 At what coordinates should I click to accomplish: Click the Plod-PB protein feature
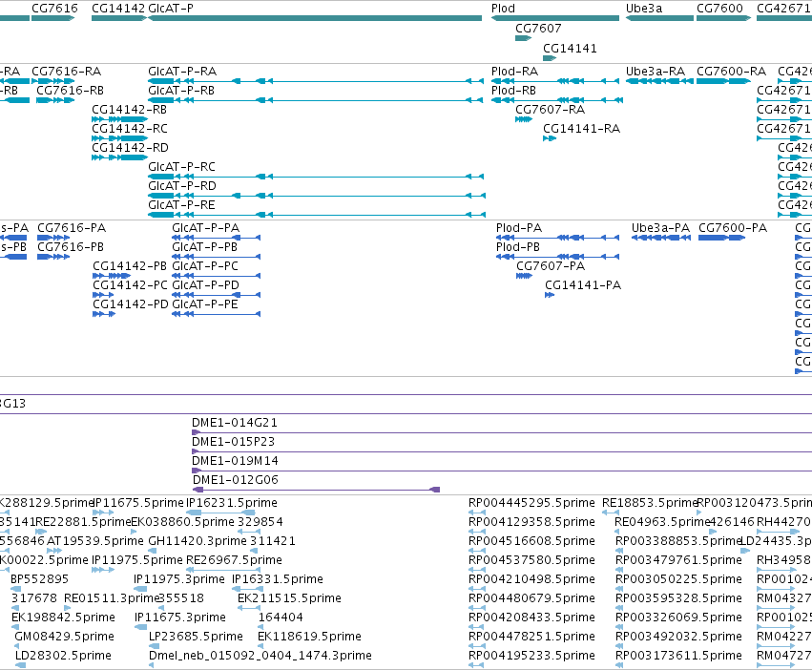coord(558,257)
